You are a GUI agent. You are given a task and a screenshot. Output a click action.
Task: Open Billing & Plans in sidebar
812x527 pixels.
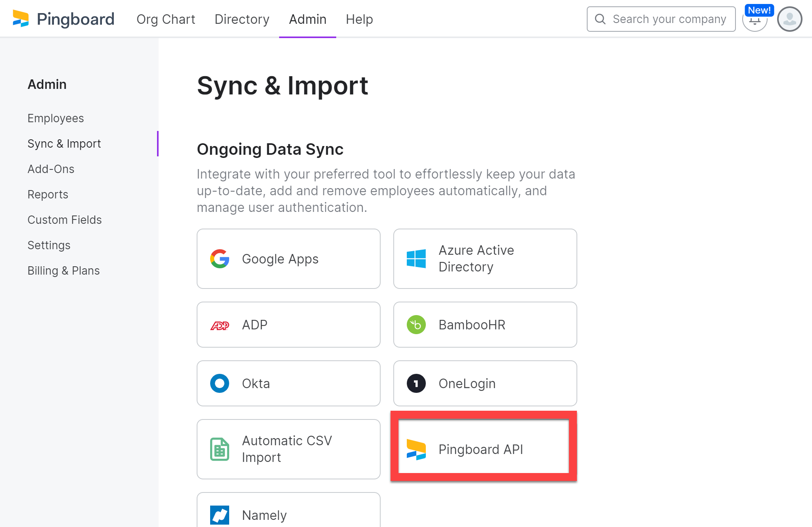(x=63, y=271)
